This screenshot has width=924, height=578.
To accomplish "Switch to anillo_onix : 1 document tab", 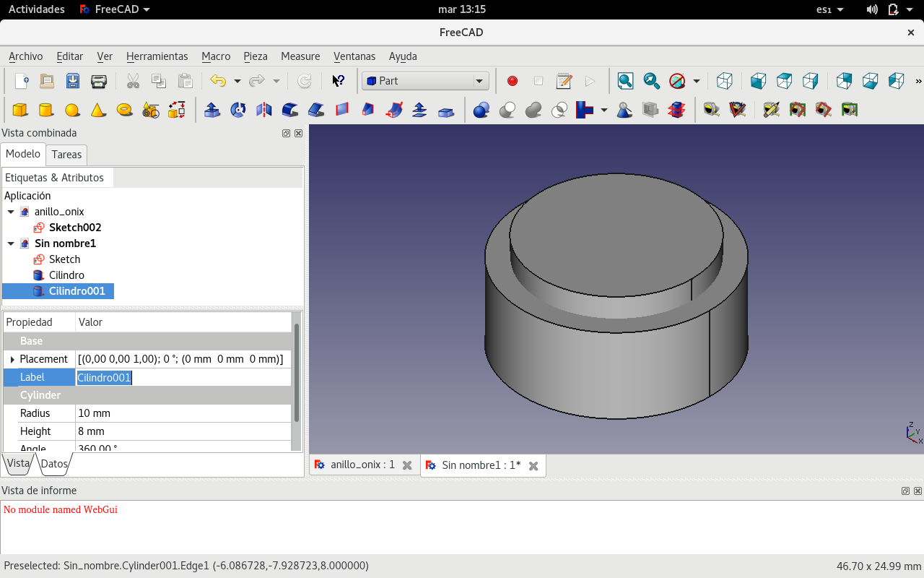I will (x=362, y=465).
